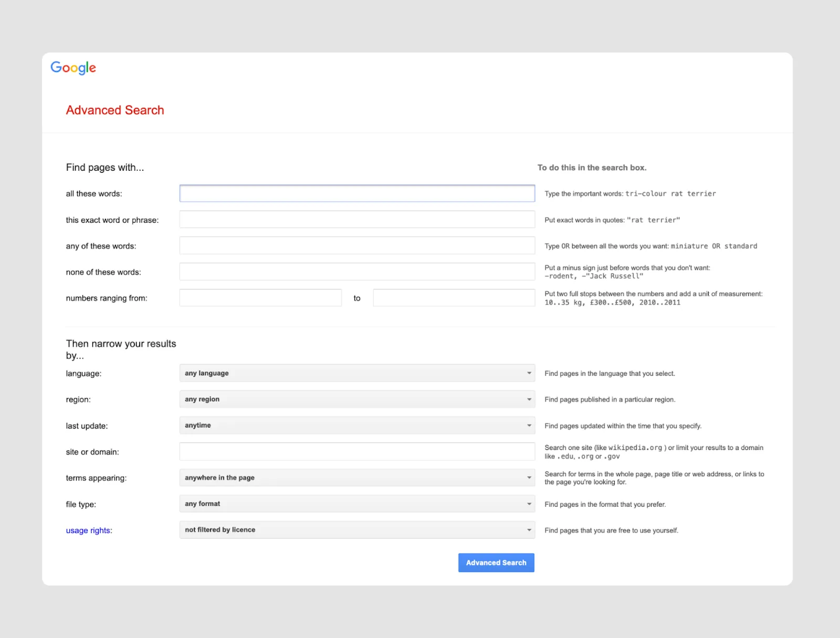This screenshot has height=638, width=840.
Task: Click the Google logo
Action: tap(73, 68)
